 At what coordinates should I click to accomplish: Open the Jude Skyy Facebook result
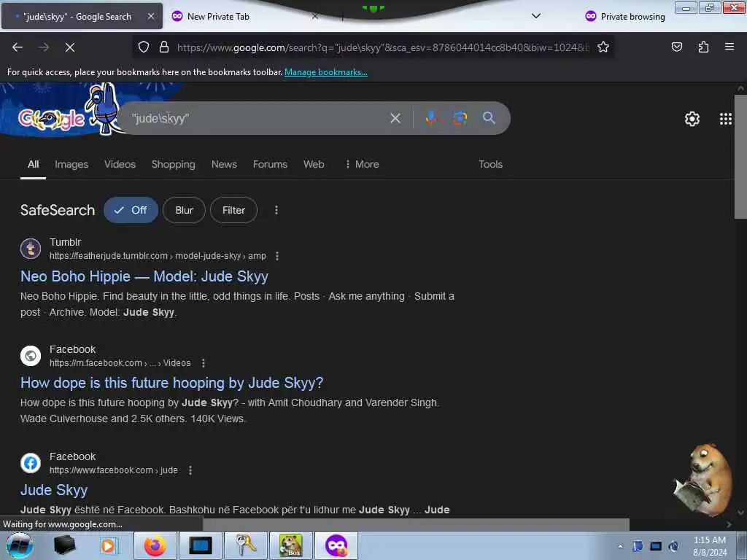pos(54,490)
